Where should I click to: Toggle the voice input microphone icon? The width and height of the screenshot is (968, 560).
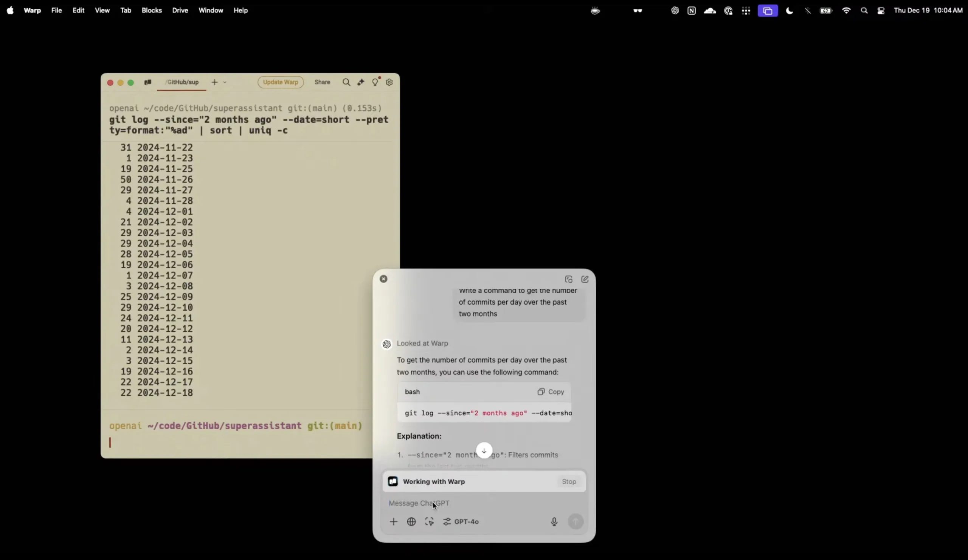pos(554,521)
